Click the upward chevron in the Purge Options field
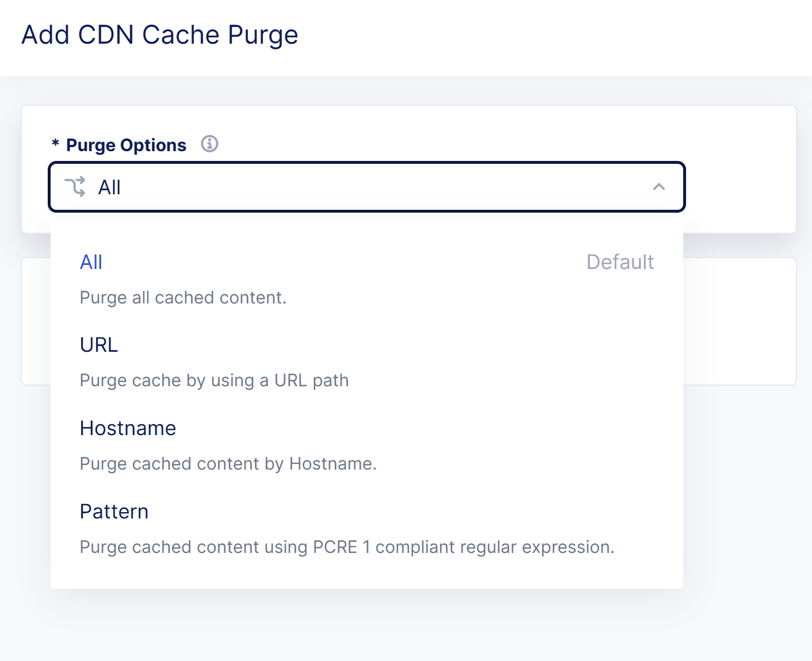Viewport: 812px width, 661px height. [659, 187]
